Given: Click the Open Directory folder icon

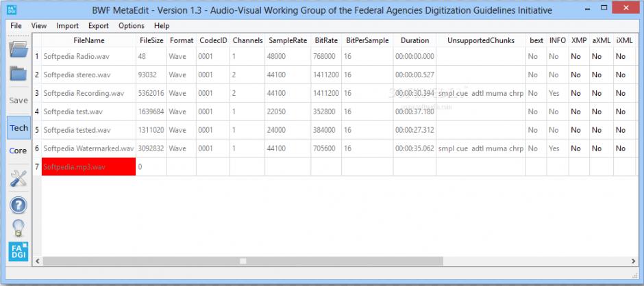Looking at the screenshot, I should click(x=18, y=74).
